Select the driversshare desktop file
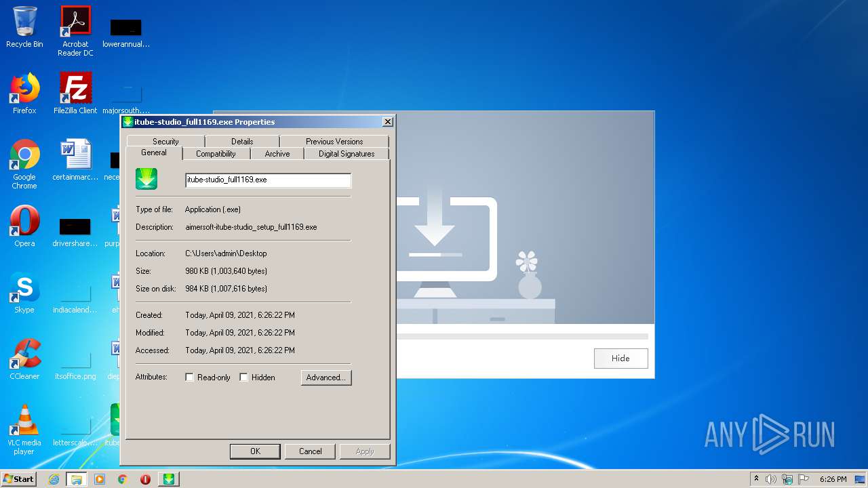868x488 pixels. point(75,230)
